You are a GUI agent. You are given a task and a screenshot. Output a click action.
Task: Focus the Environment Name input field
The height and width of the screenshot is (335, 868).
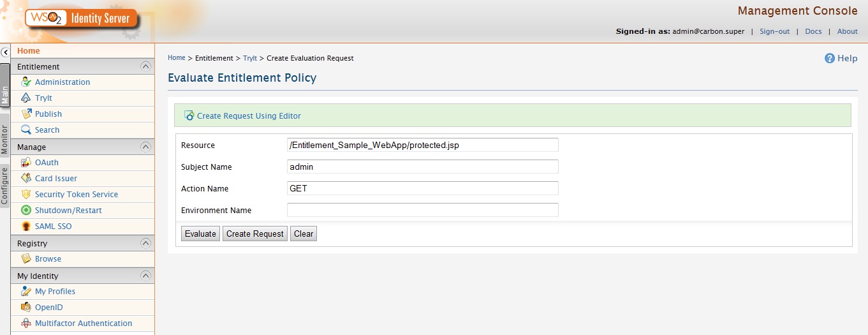[x=422, y=210]
